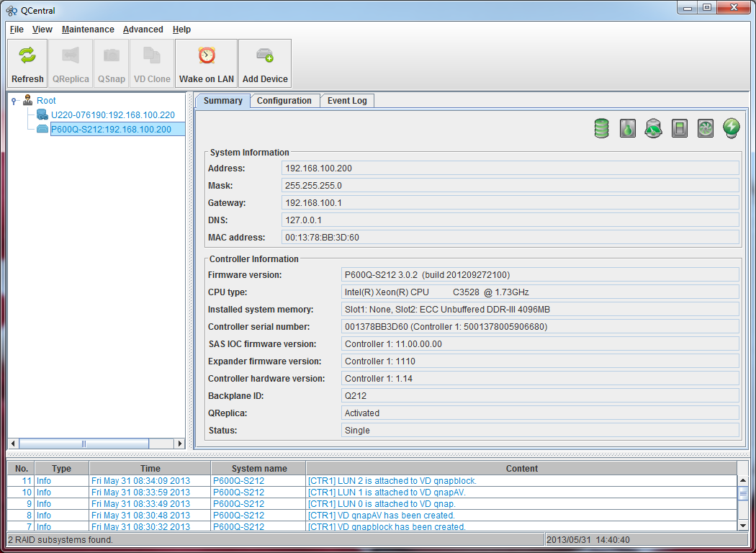Click the tree panel's left scroll arrow
This screenshot has height=553, width=756.
pos(13,444)
